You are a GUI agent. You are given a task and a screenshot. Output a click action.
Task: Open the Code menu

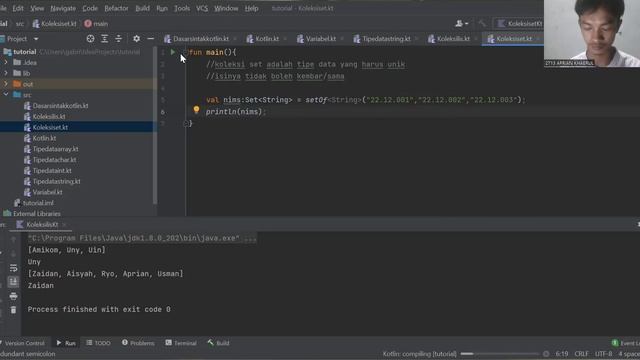coord(90,8)
